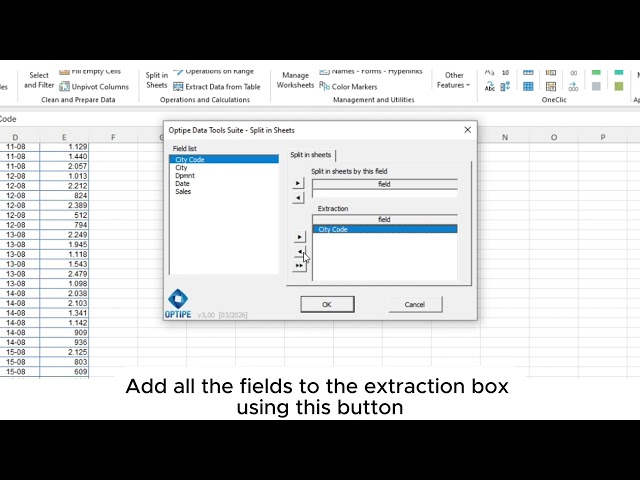Viewport: 640px width, 480px height.
Task: Select City Code in the Field list
Action: click(x=224, y=159)
